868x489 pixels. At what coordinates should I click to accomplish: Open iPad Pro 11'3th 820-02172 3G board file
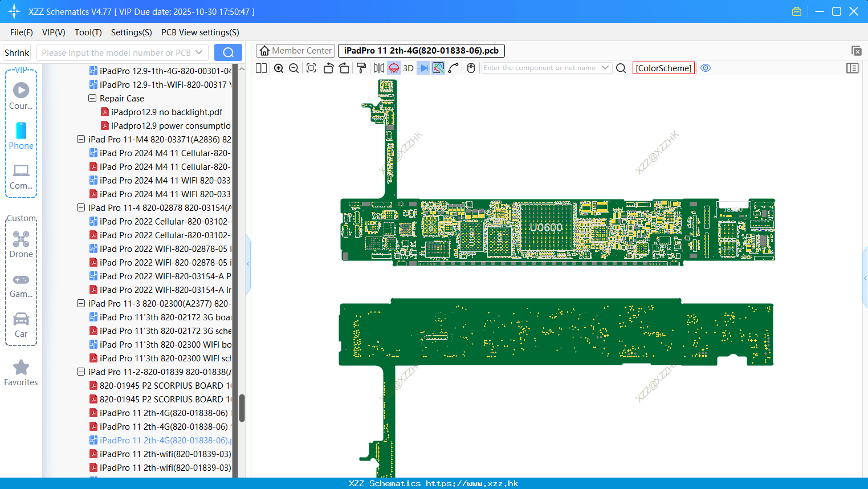[x=160, y=317]
